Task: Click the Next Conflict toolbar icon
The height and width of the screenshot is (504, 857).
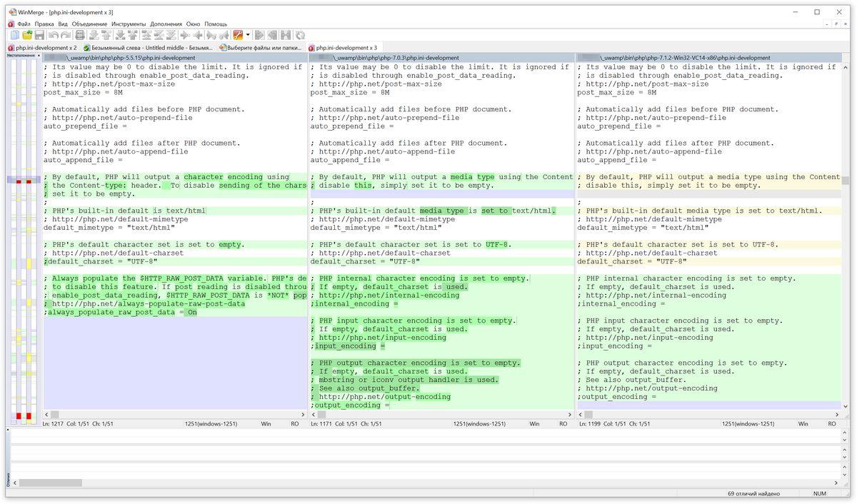Action: click(x=120, y=35)
